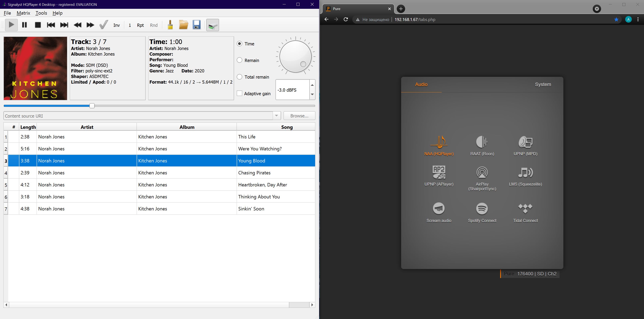The height and width of the screenshot is (319, 644).
Task: Click the floppy disk save-playlist icon
Action: pos(196,25)
